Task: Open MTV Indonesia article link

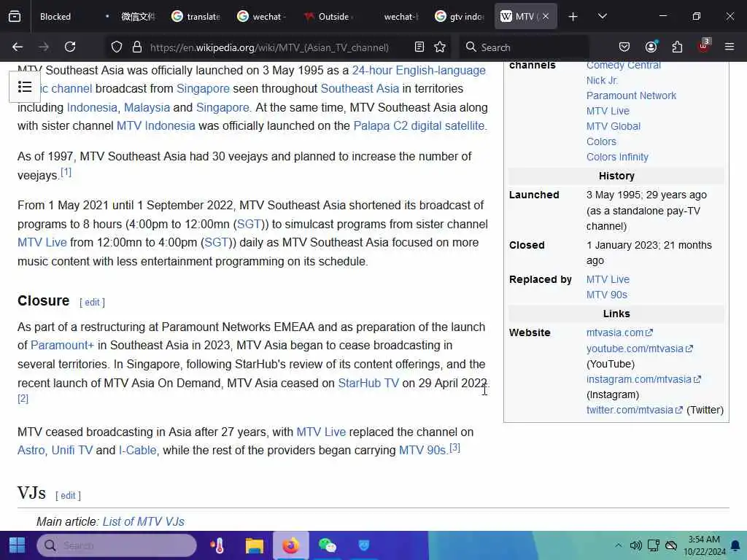Action: click(156, 125)
